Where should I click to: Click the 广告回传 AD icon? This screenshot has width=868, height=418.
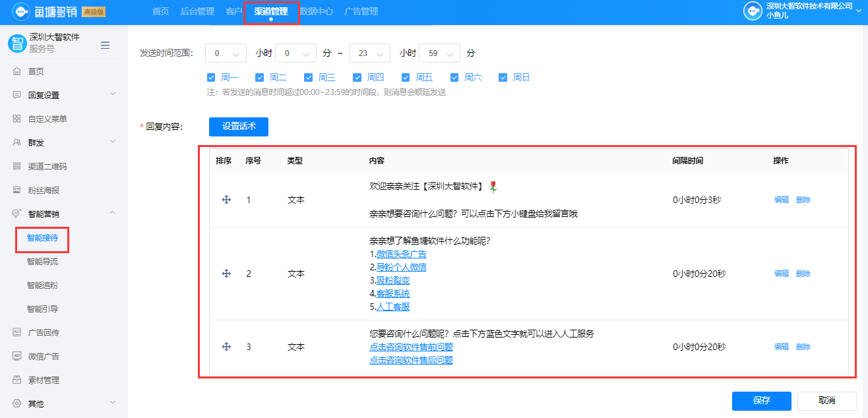point(16,332)
